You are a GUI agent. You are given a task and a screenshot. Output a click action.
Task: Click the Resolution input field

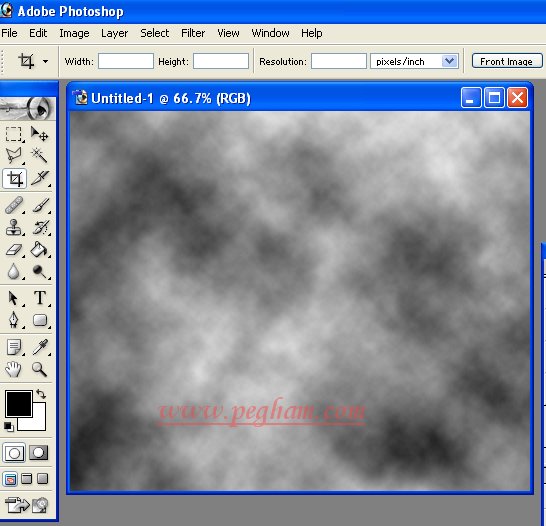pyautogui.click(x=338, y=61)
